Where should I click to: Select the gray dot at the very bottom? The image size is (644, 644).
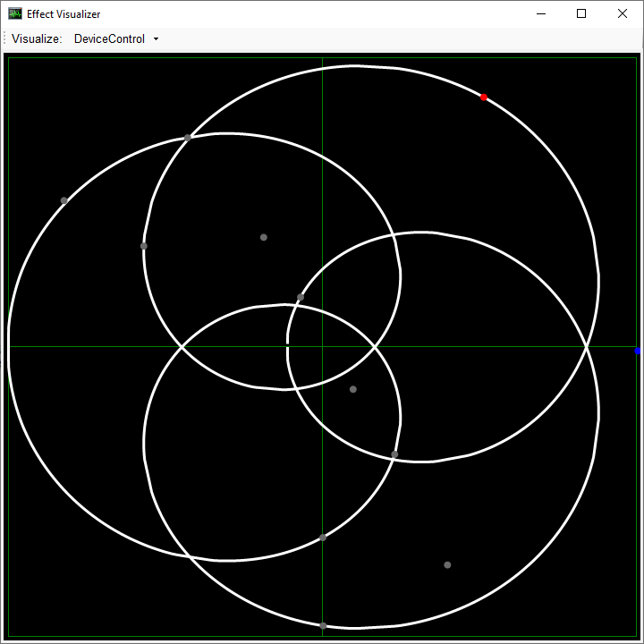coord(323,625)
